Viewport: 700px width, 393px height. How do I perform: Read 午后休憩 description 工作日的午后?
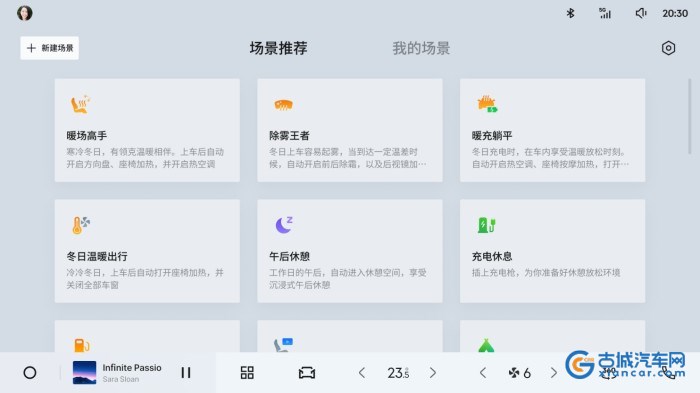pos(348,279)
